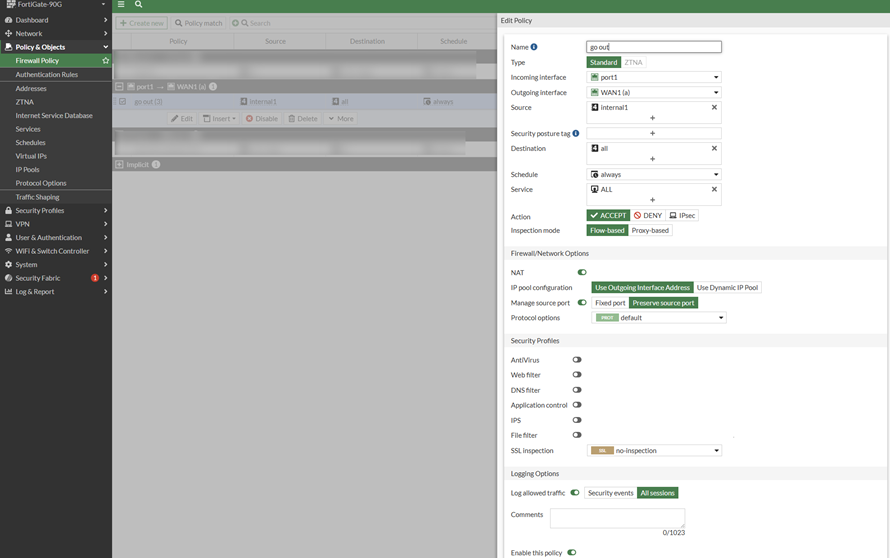Screen dimensions: 890x558
Task: Click the VPN monitor icon
Action: (9, 224)
